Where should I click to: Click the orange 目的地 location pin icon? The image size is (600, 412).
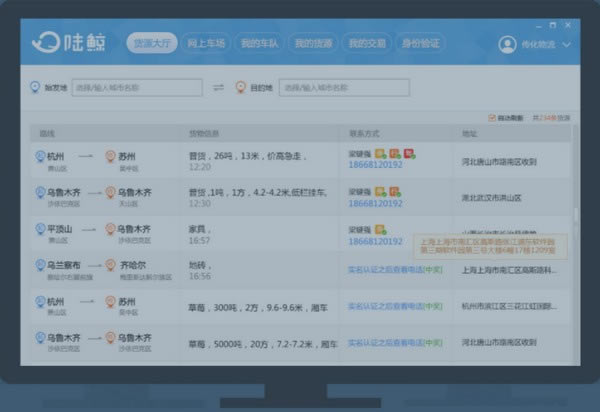point(240,88)
